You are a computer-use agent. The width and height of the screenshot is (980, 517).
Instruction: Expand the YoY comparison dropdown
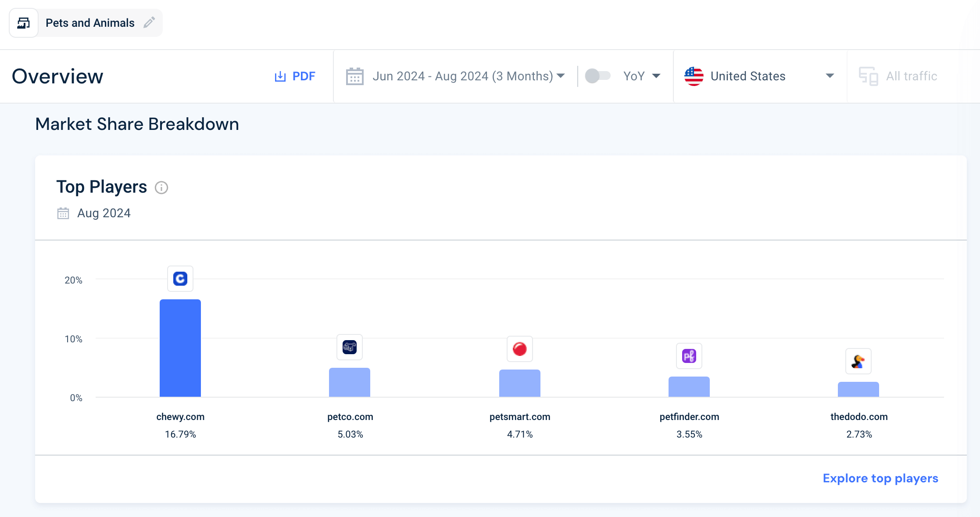coord(657,75)
